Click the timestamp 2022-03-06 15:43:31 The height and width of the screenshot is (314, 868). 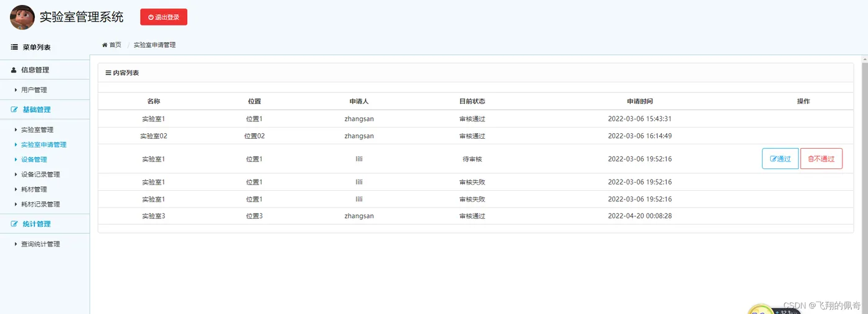click(640, 119)
